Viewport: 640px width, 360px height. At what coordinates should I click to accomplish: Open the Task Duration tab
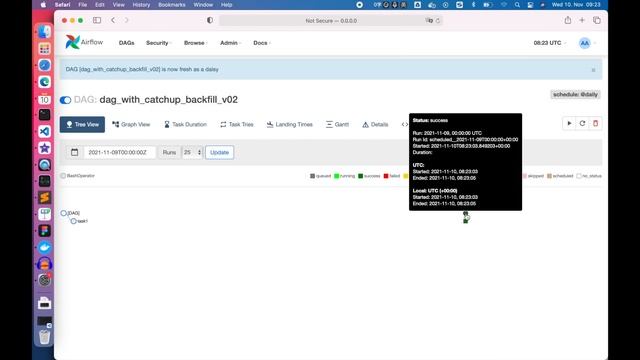pyautogui.click(x=185, y=124)
